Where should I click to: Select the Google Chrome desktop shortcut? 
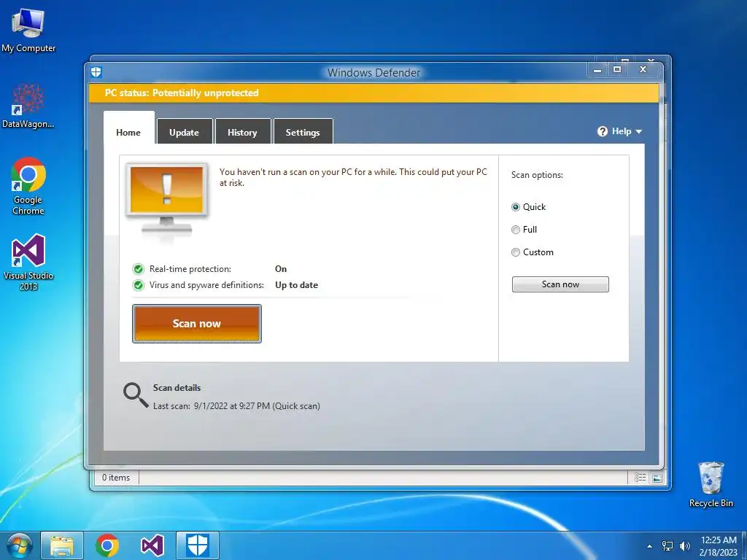pos(28,186)
